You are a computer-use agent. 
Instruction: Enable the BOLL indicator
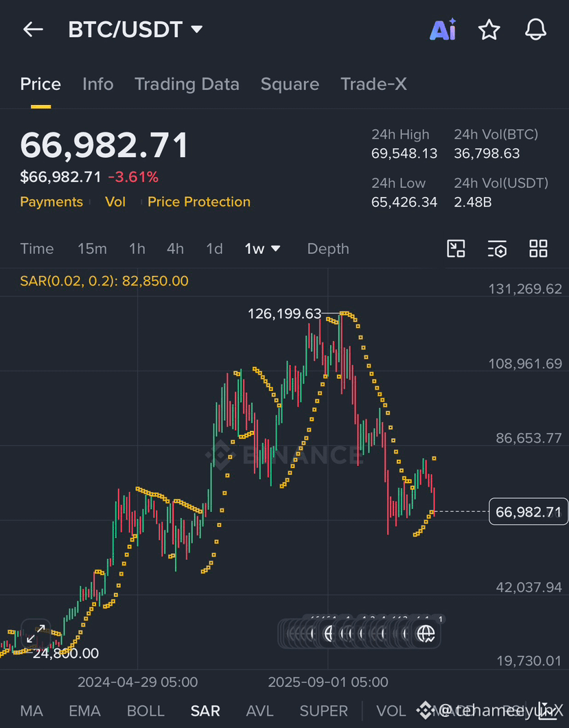(146, 711)
